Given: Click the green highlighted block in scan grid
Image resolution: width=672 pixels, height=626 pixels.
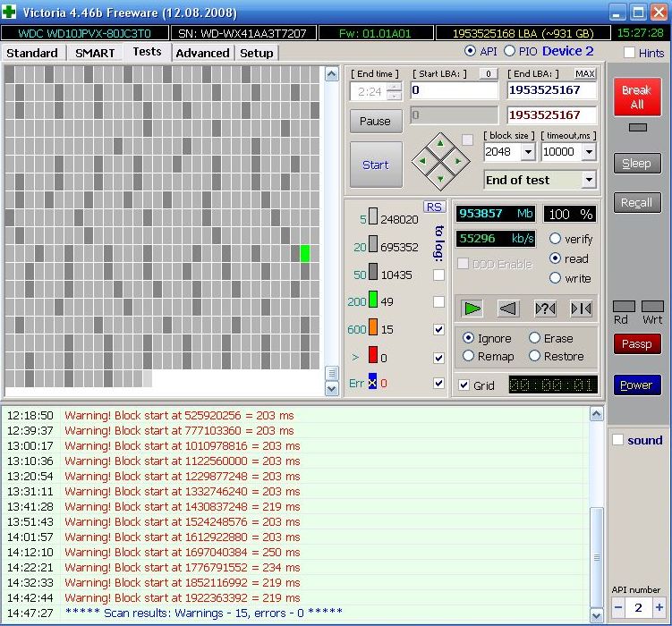Looking at the screenshot, I should [305, 253].
